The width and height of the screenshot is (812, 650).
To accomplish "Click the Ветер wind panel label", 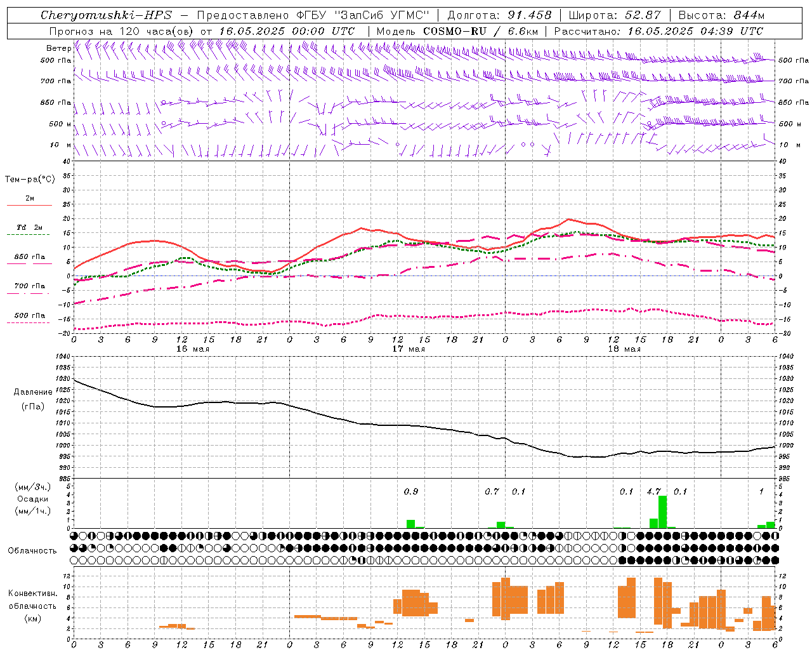I will point(58,48).
